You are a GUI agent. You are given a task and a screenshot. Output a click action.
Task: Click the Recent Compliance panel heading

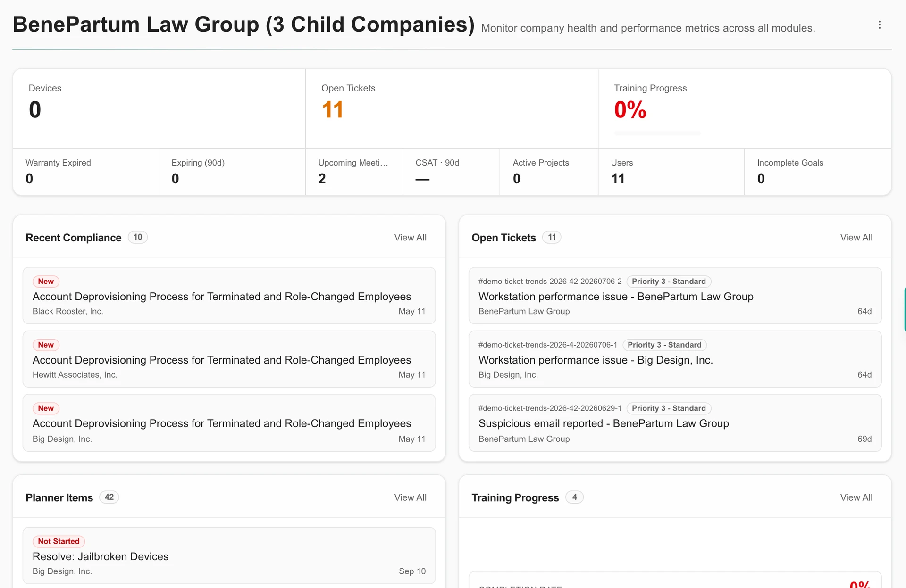[x=73, y=238]
